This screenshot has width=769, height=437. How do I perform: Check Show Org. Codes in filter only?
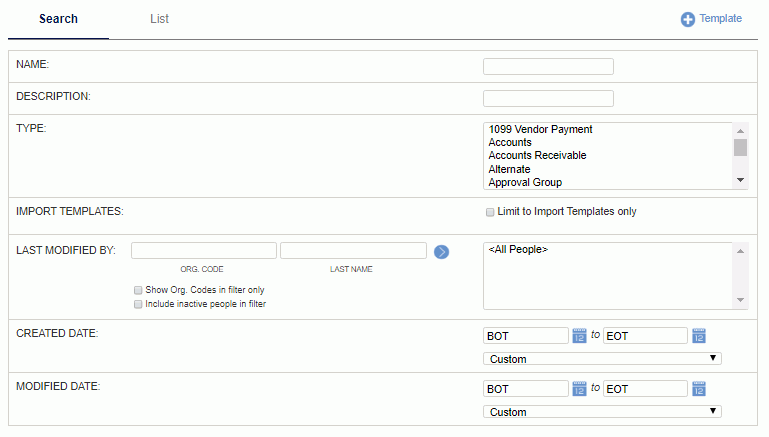coord(138,290)
